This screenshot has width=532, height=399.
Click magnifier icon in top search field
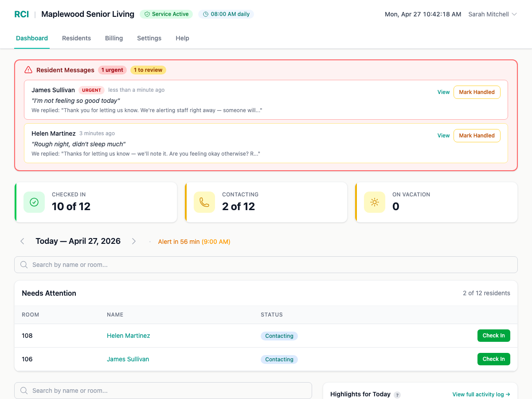(24, 265)
